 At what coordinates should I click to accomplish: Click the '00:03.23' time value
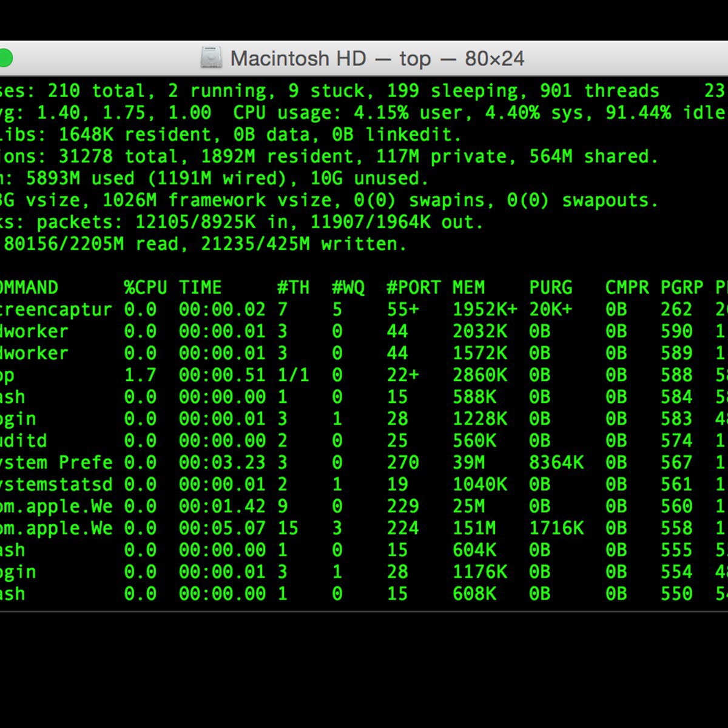click(x=222, y=462)
